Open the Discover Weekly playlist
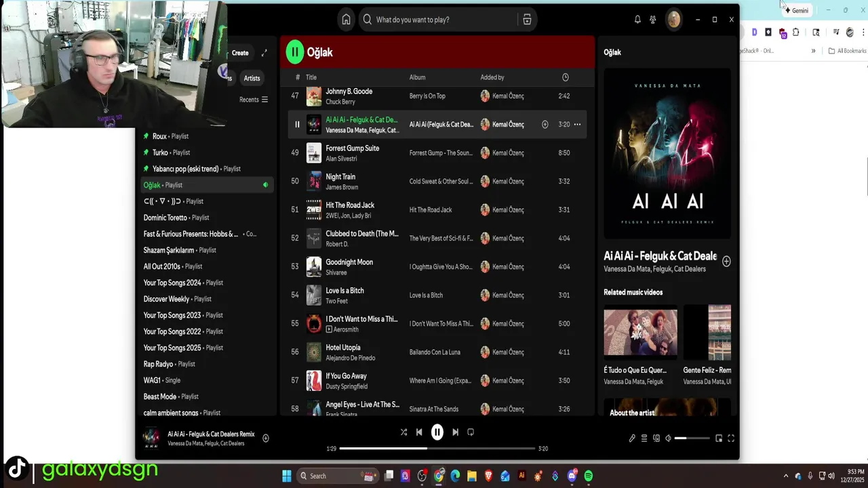Screen dimensions: 868x488 [207, 299]
